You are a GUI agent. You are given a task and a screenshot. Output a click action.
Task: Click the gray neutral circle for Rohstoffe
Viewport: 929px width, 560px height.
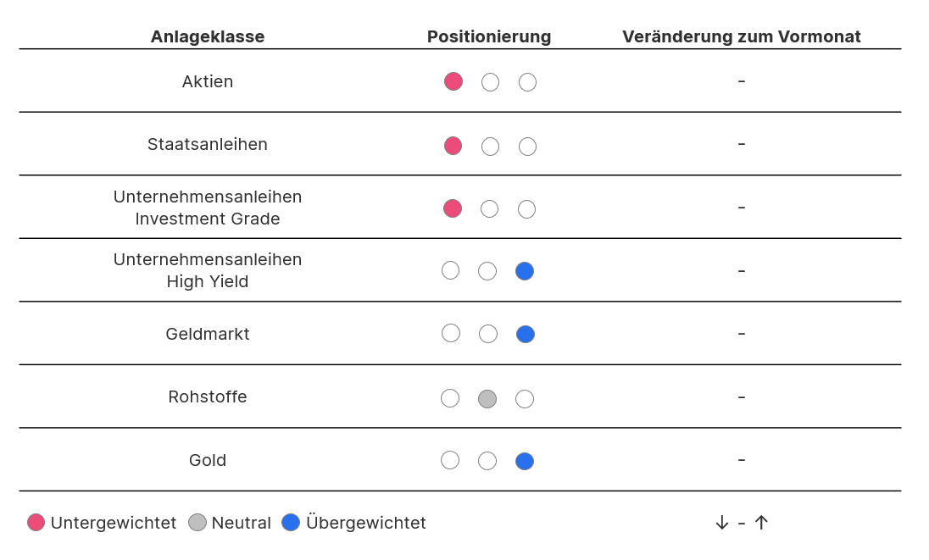487,399
